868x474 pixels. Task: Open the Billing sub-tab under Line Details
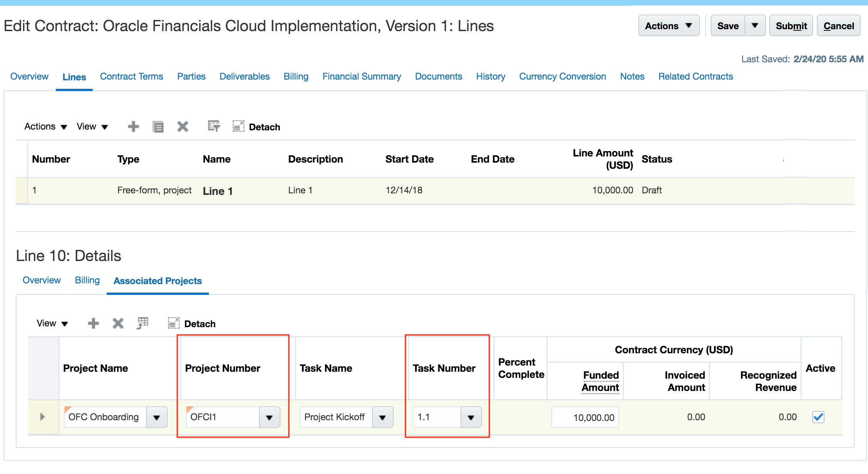point(87,280)
